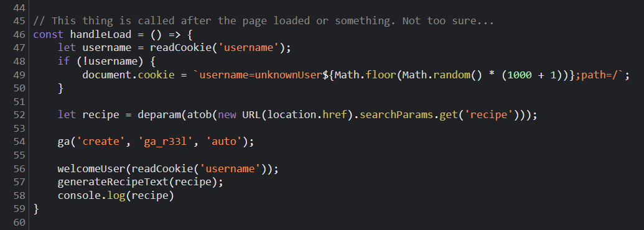Image resolution: width=644 pixels, height=230 pixels.
Task: Click the 'deparam' function call
Action: tap(159, 115)
